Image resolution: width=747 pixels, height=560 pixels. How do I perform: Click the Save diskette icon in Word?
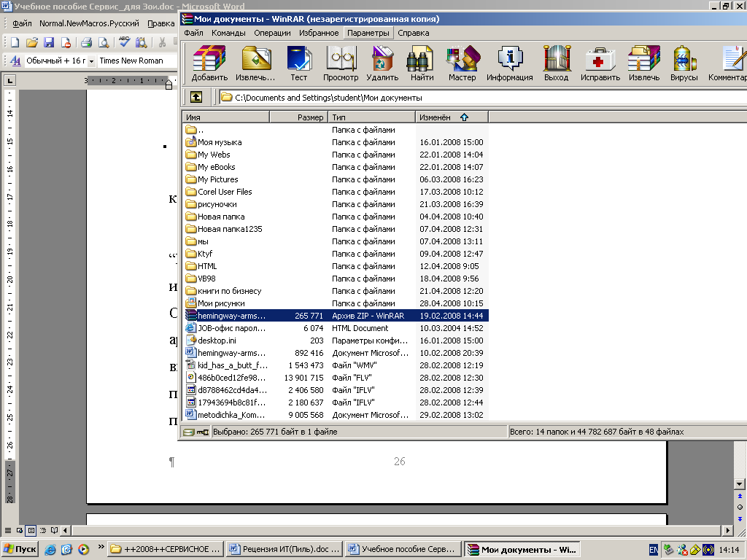(x=49, y=42)
